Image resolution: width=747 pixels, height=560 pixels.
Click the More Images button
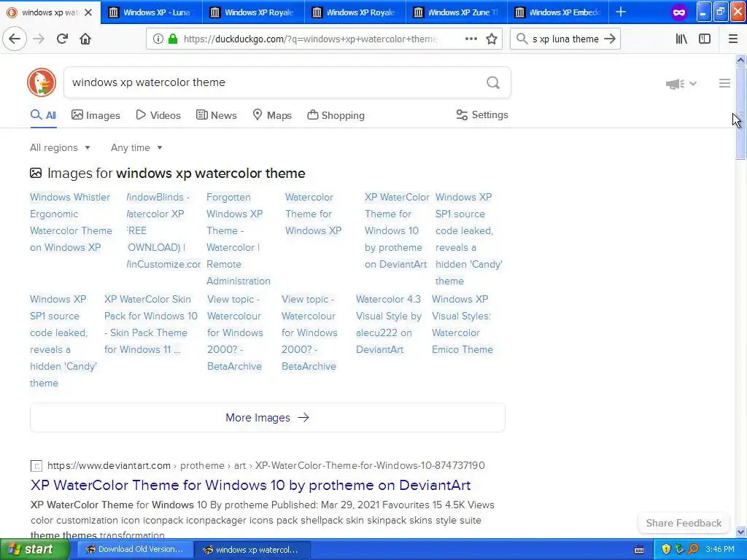(267, 418)
